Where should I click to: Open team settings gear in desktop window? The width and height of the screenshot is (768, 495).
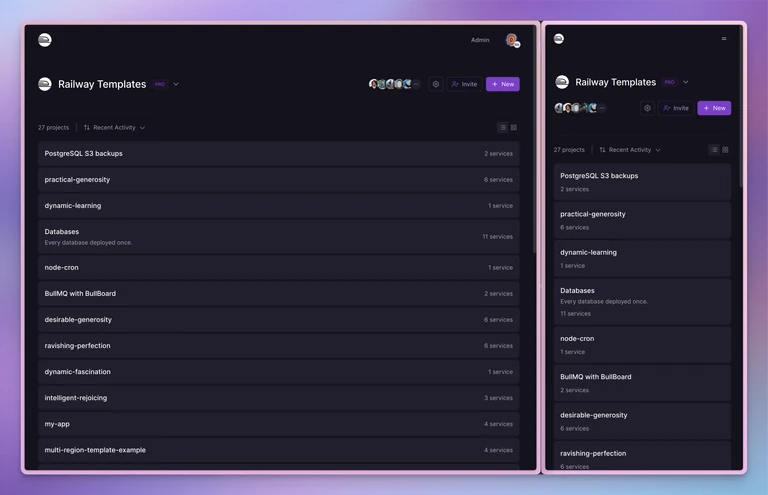[x=435, y=84]
